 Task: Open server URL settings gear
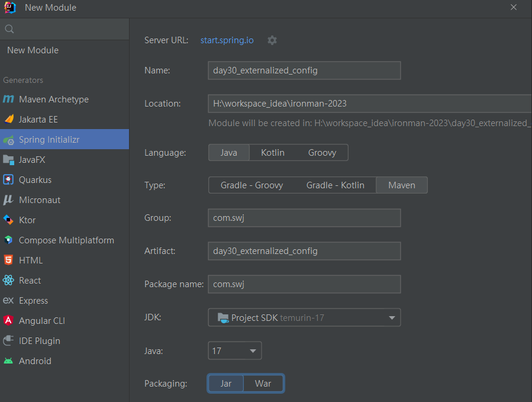tap(272, 40)
